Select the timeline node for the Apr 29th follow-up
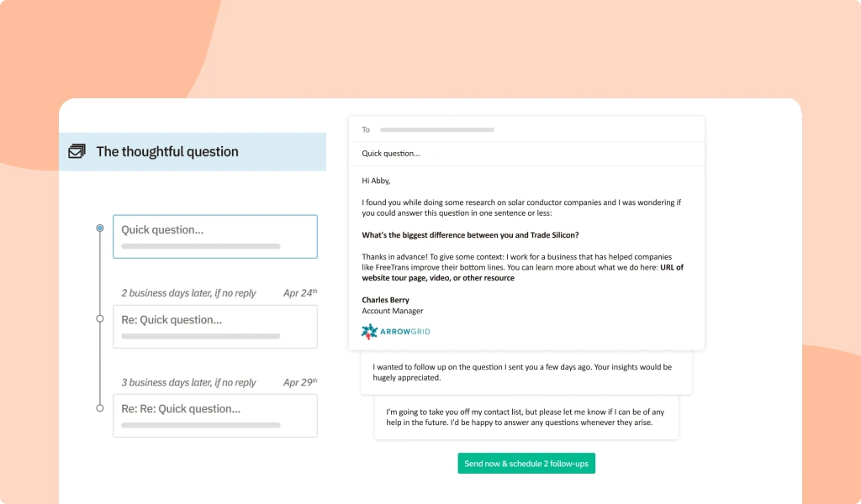Screen dimensions: 861x504 click(99, 409)
